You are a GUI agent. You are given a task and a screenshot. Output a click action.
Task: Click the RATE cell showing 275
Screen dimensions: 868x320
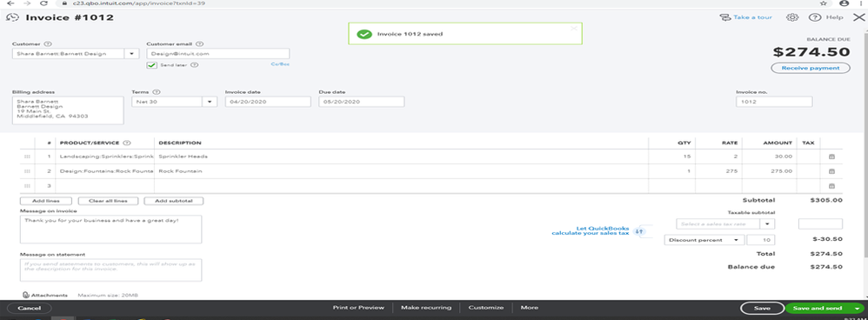718,171
